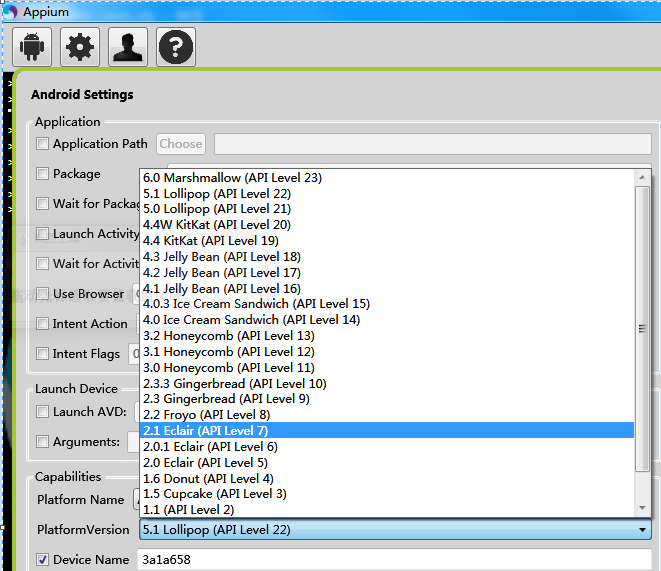This screenshot has width=661, height=571.
Task: Choose 4.0.3 Ice Cream Sandwich (API Level 15)
Action: [387, 304]
